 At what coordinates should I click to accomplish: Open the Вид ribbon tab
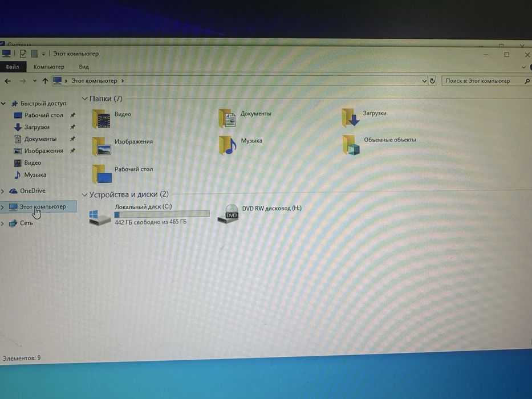84,67
